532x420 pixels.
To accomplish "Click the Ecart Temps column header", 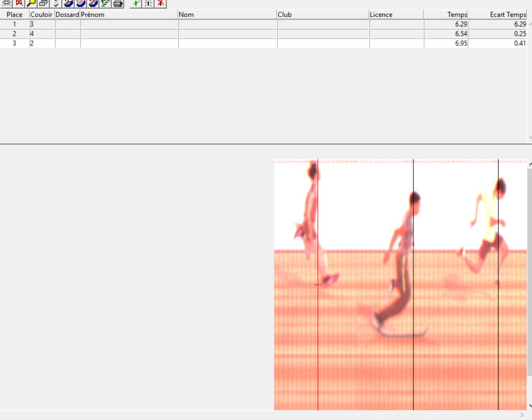I will [497, 14].
